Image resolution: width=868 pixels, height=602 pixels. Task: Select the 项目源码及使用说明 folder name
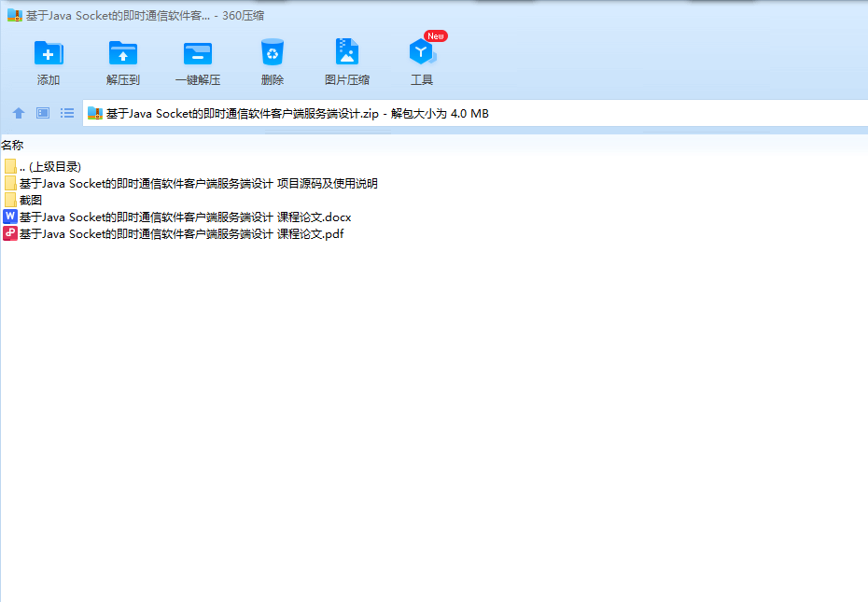tap(198, 183)
